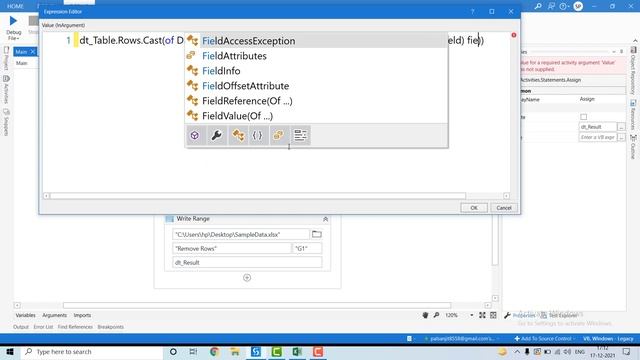Collapse the Write Range activity
Image resolution: width=640 pixels, height=360 pixels.
coord(325,219)
